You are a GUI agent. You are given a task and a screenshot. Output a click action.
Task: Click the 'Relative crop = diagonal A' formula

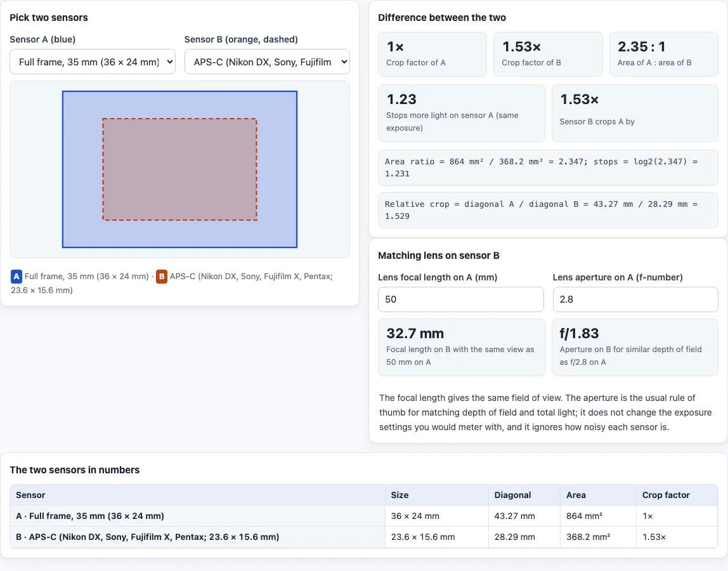[548, 210]
